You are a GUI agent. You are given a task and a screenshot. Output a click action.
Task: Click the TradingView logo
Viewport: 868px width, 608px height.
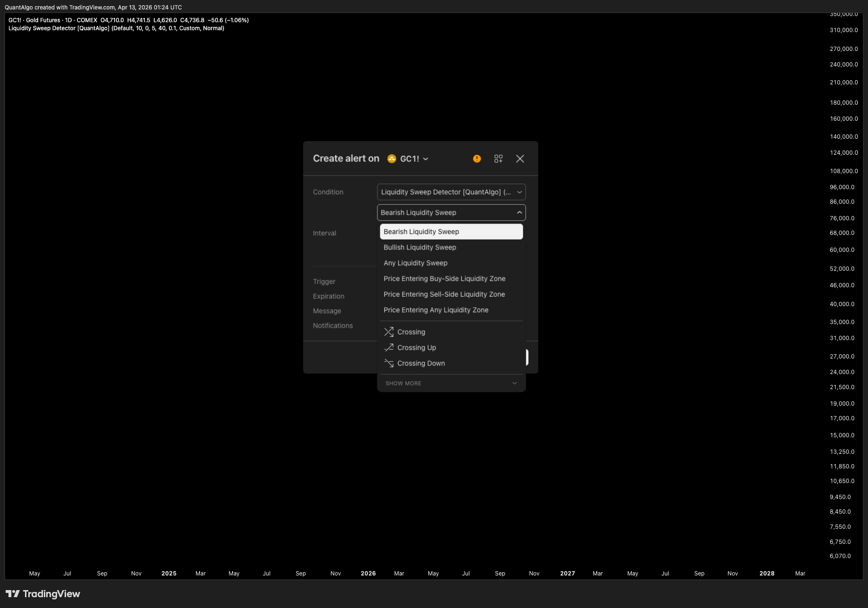pos(43,594)
